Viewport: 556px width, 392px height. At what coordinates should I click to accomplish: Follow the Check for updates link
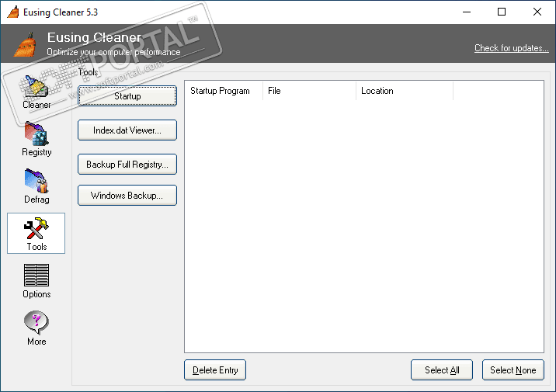[x=511, y=48]
